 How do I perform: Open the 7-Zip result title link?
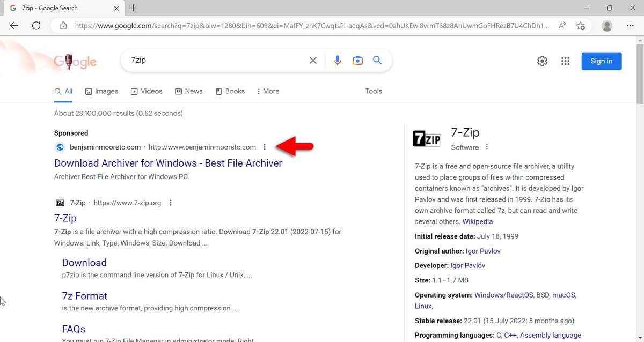pyautogui.click(x=65, y=218)
